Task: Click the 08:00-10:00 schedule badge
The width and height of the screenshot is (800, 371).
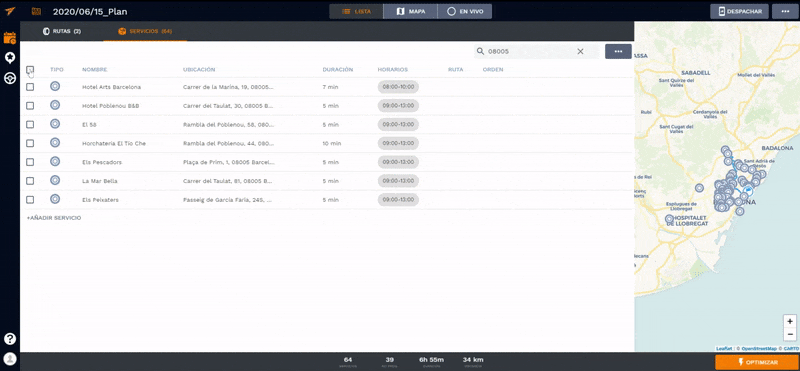Action: [x=398, y=87]
